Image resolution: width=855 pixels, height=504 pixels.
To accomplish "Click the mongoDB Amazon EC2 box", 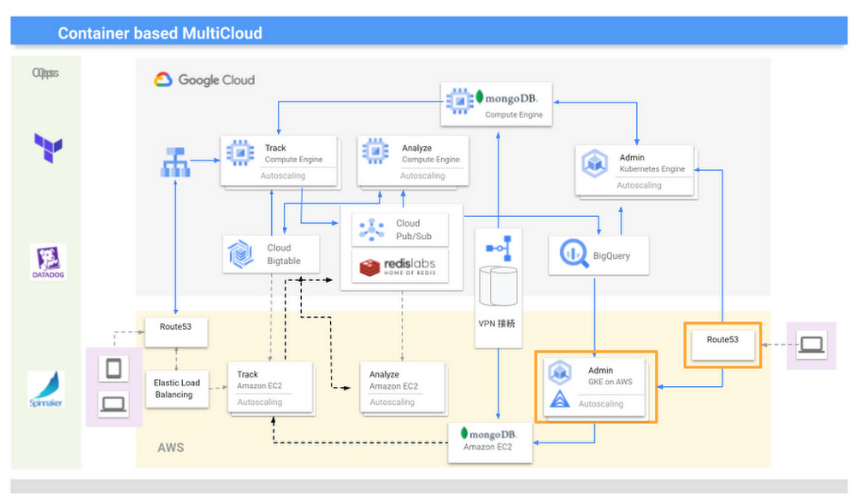I will 490,440.
